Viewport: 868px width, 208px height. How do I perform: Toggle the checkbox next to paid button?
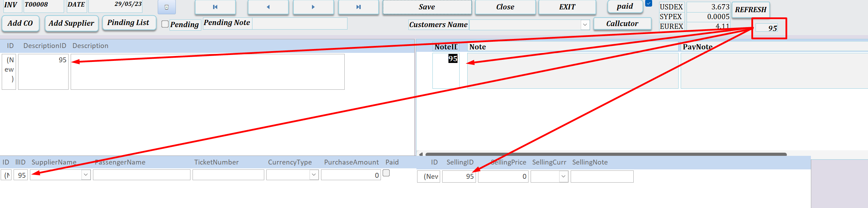(x=648, y=3)
